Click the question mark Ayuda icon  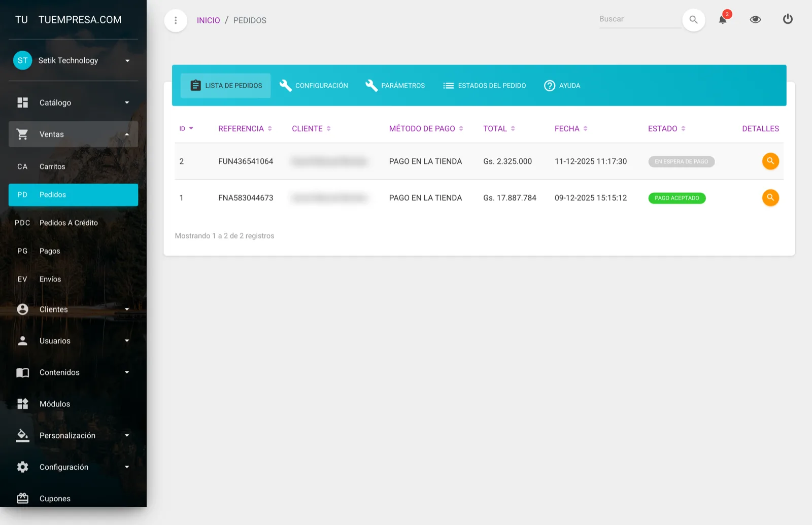tap(550, 86)
